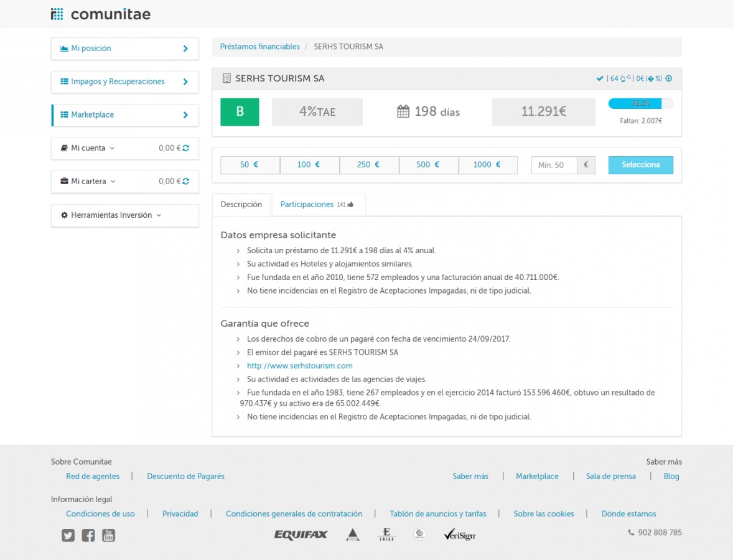The width and height of the screenshot is (733, 560).
Task: Click the checkmark icon in loan header
Action: click(600, 78)
